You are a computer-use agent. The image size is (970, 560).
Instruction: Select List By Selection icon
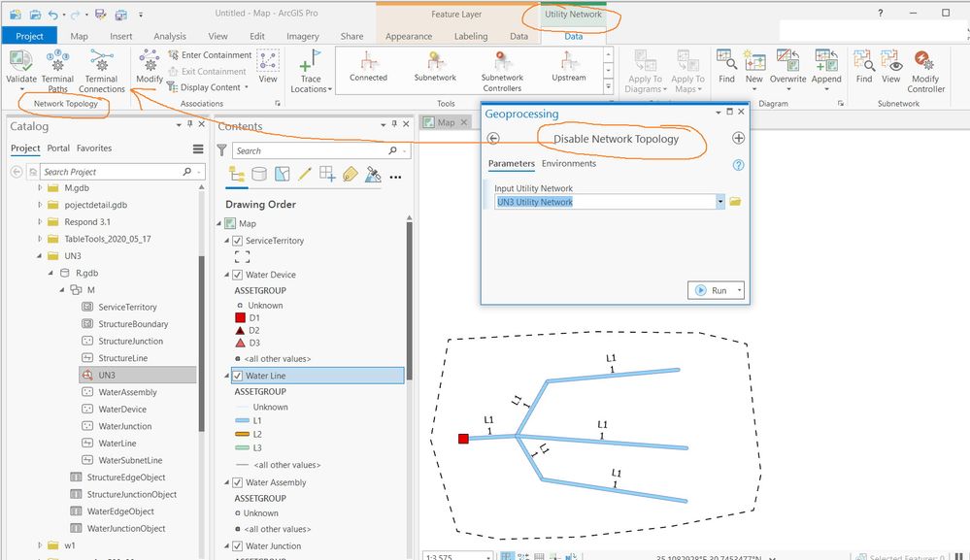[283, 175]
